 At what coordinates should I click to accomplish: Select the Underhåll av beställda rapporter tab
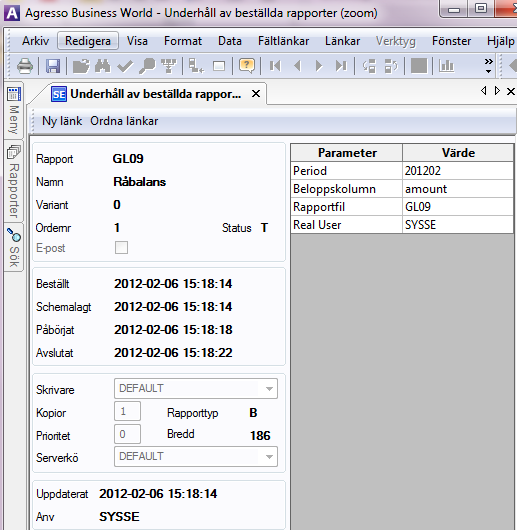click(x=155, y=94)
